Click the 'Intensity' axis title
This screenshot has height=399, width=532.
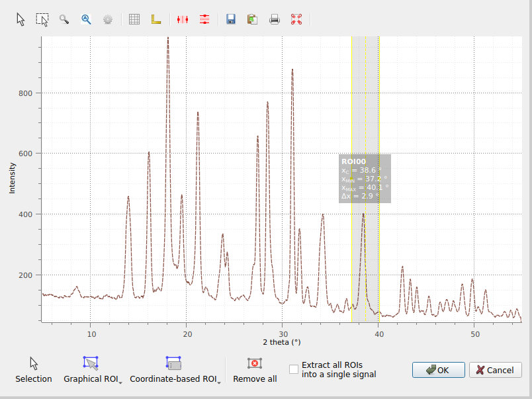[x=12, y=178]
